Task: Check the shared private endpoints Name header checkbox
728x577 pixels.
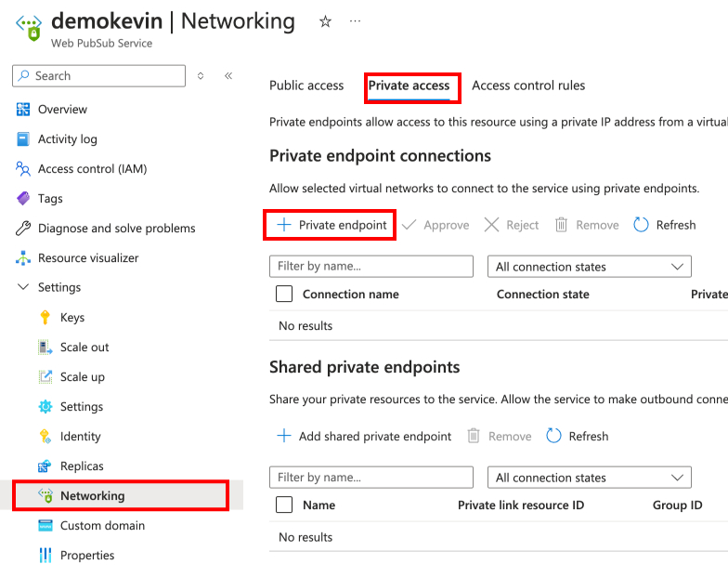Action: click(x=284, y=505)
